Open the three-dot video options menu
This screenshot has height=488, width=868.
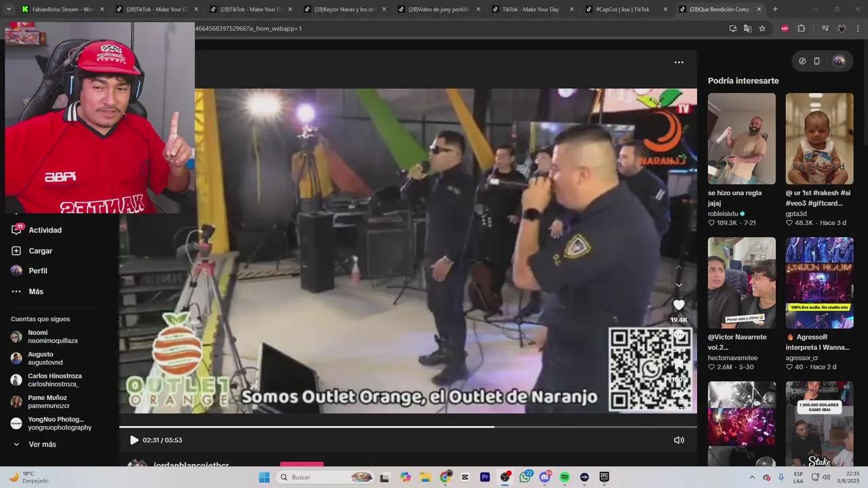[x=679, y=62]
